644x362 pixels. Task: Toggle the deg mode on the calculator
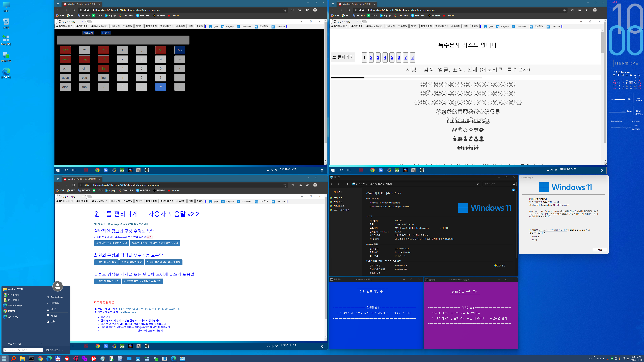[84, 59]
